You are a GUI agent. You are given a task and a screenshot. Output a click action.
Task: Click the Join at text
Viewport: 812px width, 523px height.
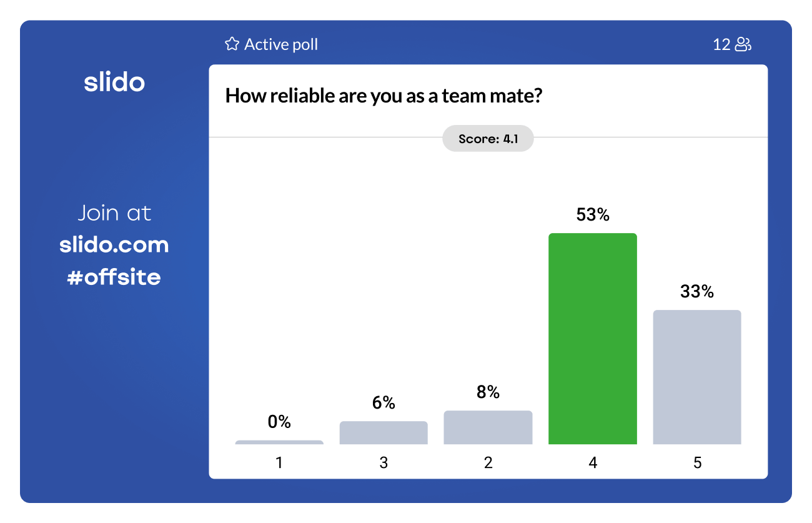(x=114, y=213)
